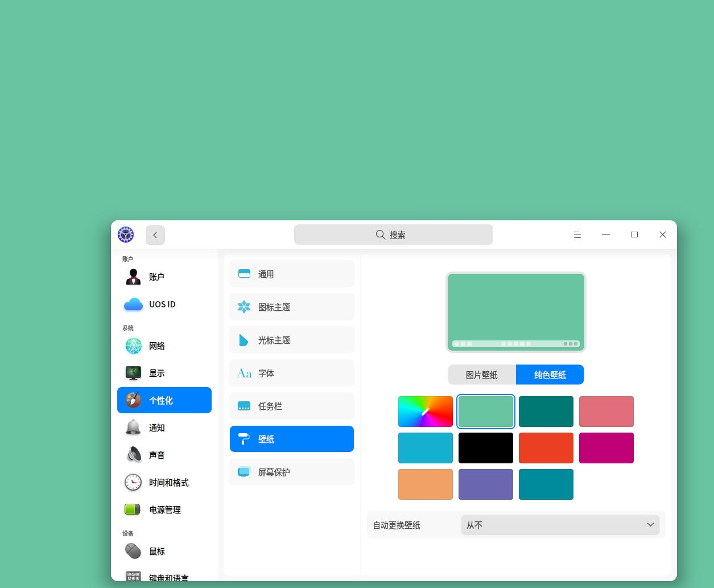Open the 屏幕保护 settings page
Image resolution: width=714 pixels, height=588 pixels.
(x=292, y=472)
